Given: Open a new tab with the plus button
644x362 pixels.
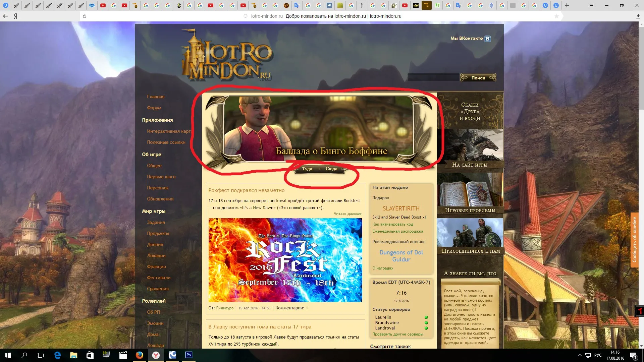Looking at the screenshot, I should pos(567,5).
